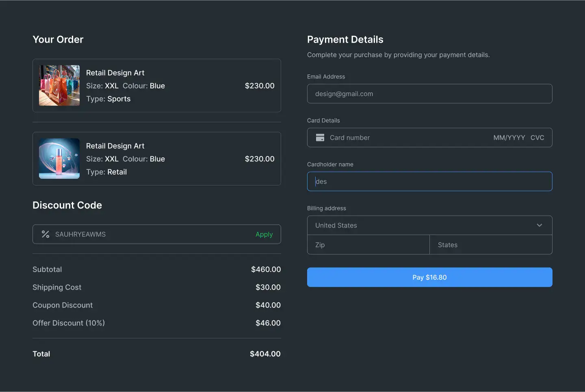The width and height of the screenshot is (585, 392).
Task: Click the Offer Discount (10%) row label
Action: click(x=69, y=323)
